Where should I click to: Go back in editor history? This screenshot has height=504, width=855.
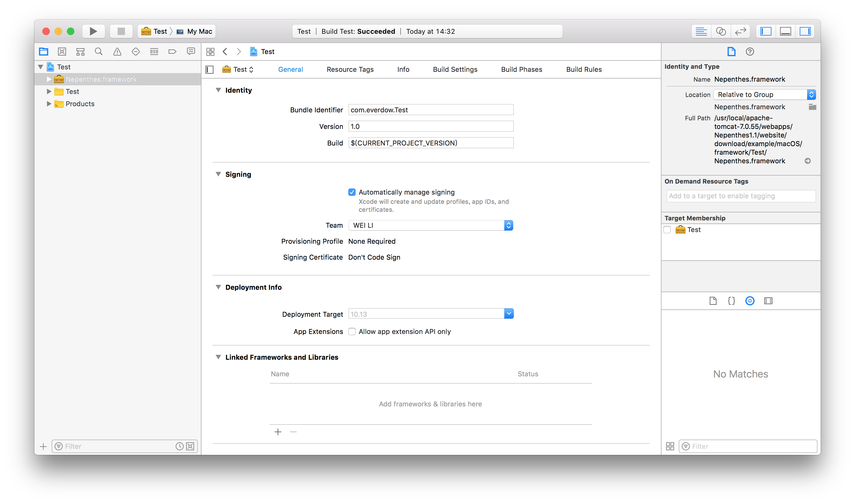pyautogui.click(x=225, y=52)
